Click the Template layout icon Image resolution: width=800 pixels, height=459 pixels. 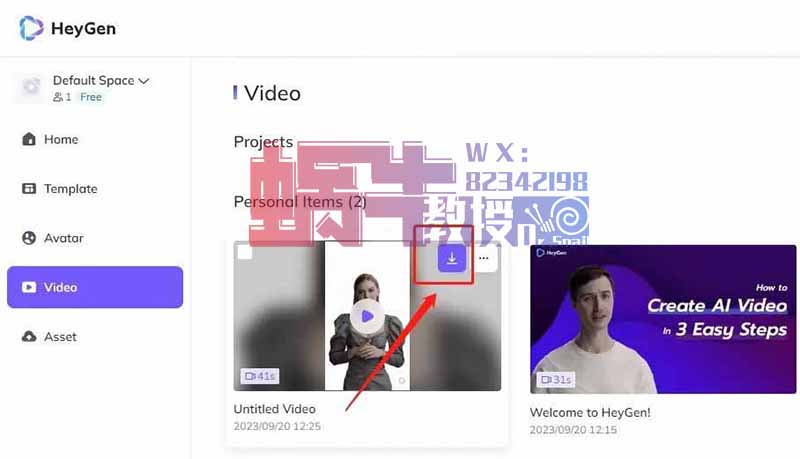[29, 188]
